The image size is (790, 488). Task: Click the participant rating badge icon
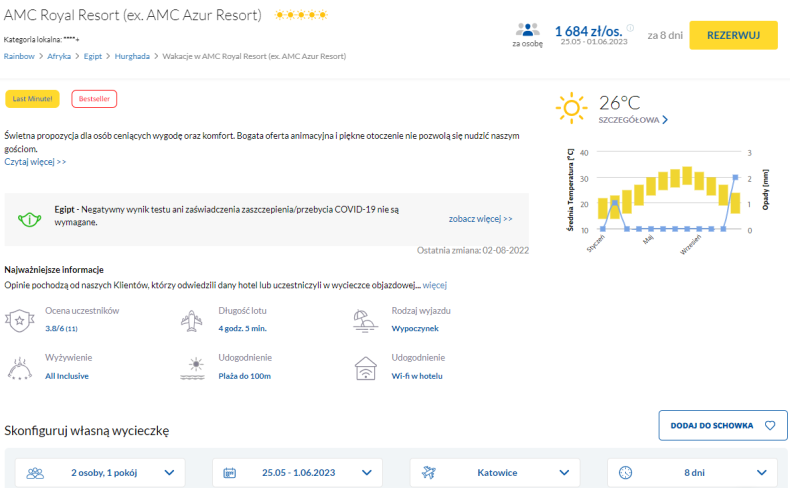pos(20,320)
